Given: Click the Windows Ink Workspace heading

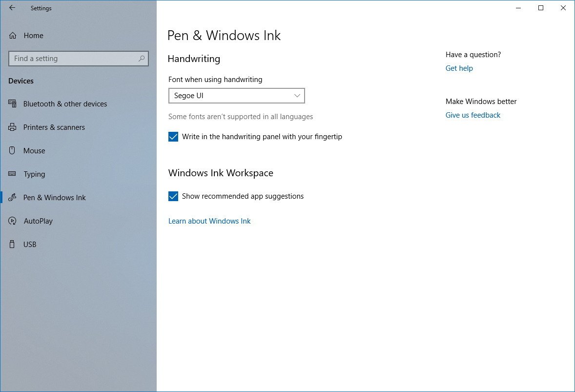Looking at the screenshot, I should [x=221, y=173].
